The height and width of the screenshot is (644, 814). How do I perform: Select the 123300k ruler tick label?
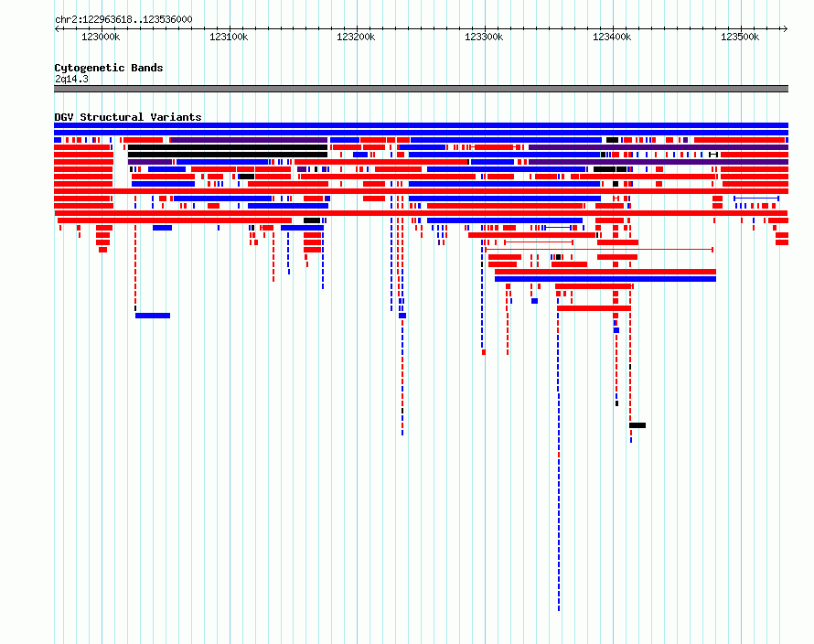484,37
